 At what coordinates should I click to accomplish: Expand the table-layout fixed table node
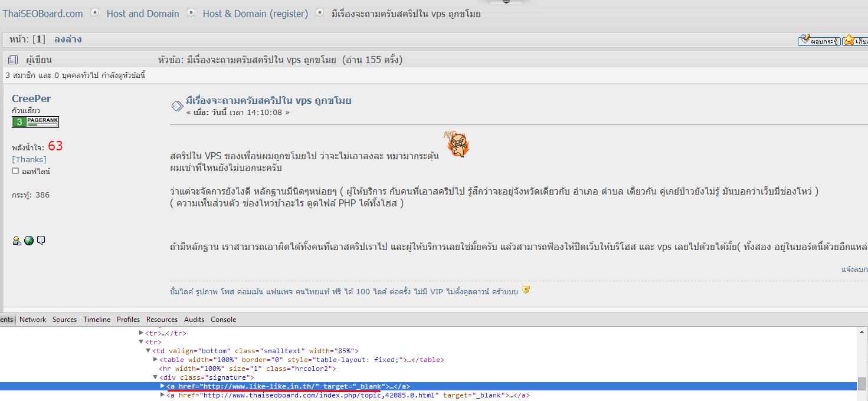click(x=155, y=360)
